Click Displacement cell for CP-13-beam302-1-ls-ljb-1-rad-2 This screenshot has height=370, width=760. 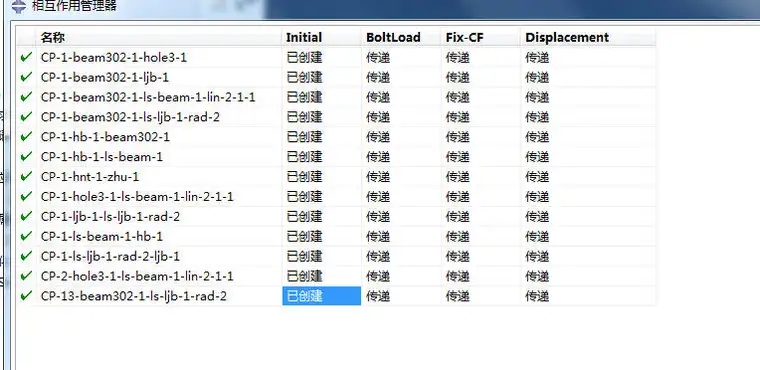[x=588, y=296]
